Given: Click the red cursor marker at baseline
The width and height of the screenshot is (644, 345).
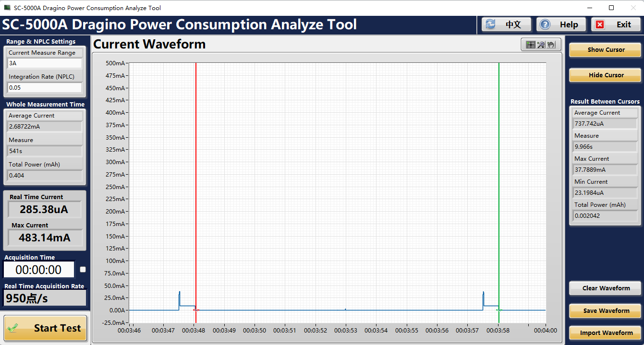Looking at the screenshot, I should [196, 310].
